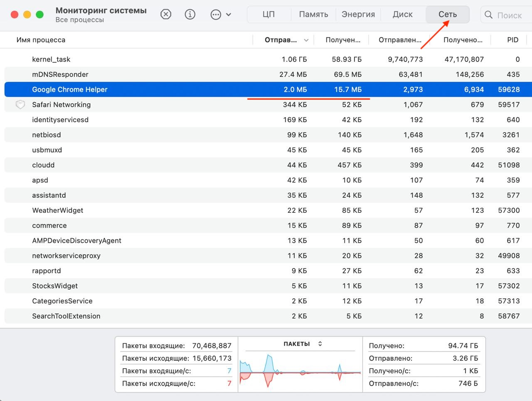Sort by Имя процесса column header
This screenshot has height=401, width=532.
pyautogui.click(x=41, y=40)
